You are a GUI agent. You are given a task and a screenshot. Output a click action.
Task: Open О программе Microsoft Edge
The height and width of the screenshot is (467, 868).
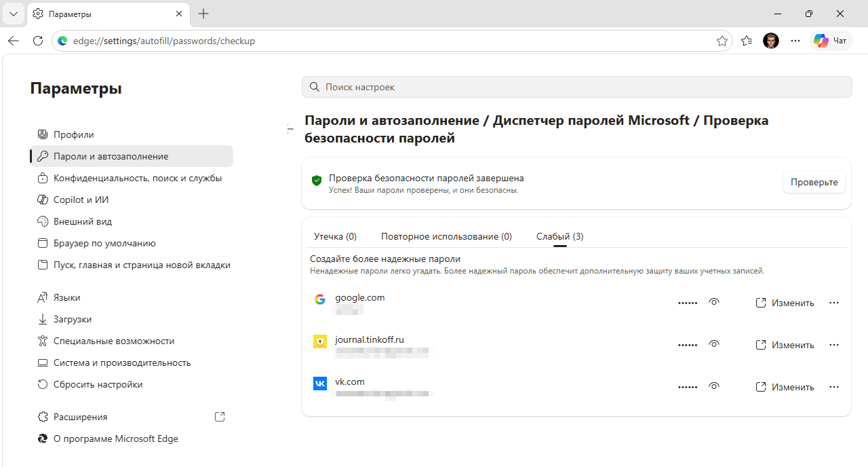[x=132, y=438]
